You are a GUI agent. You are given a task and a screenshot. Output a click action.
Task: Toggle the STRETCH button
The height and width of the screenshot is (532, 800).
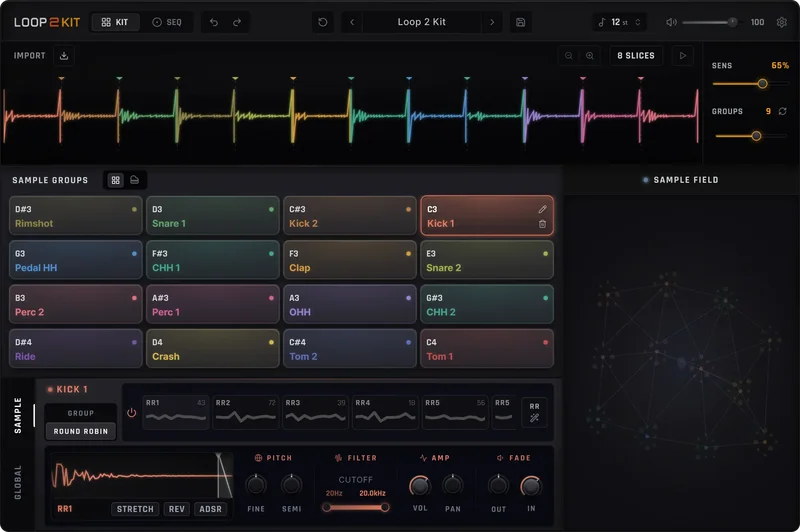click(x=135, y=509)
